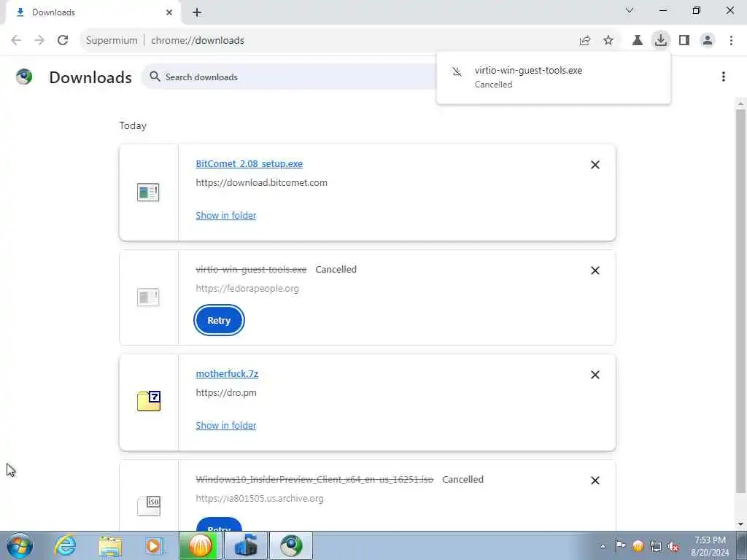Viewport: 747px width, 560px height.
Task: Open the experiments flask icon in toolbar
Action: pos(638,41)
